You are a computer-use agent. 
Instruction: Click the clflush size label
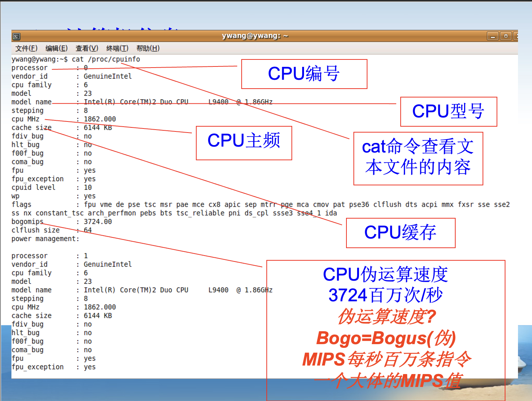[x=35, y=230]
